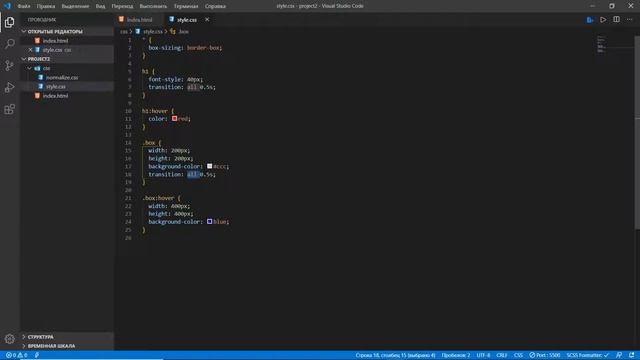Click the style.css breadcrumb segment
This screenshot has height=360, width=640.
(153, 31)
